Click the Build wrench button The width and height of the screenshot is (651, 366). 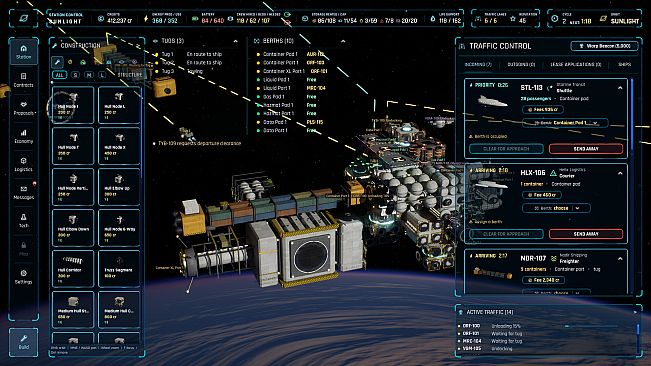pos(24,342)
